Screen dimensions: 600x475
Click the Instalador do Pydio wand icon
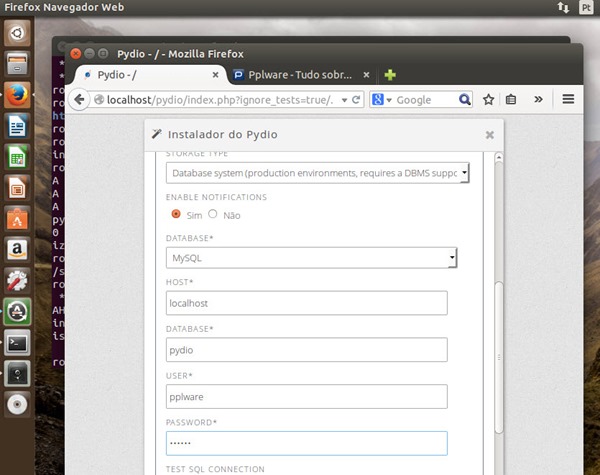(x=157, y=134)
